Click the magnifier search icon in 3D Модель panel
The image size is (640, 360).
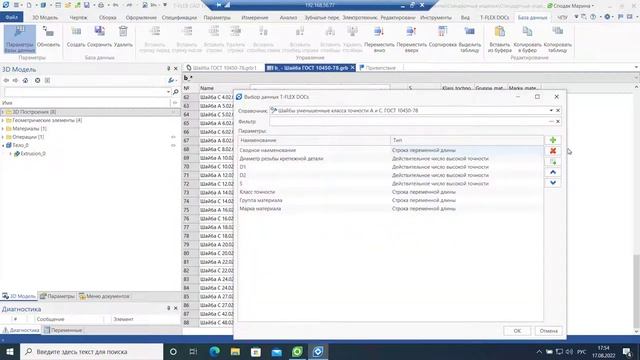176,92
